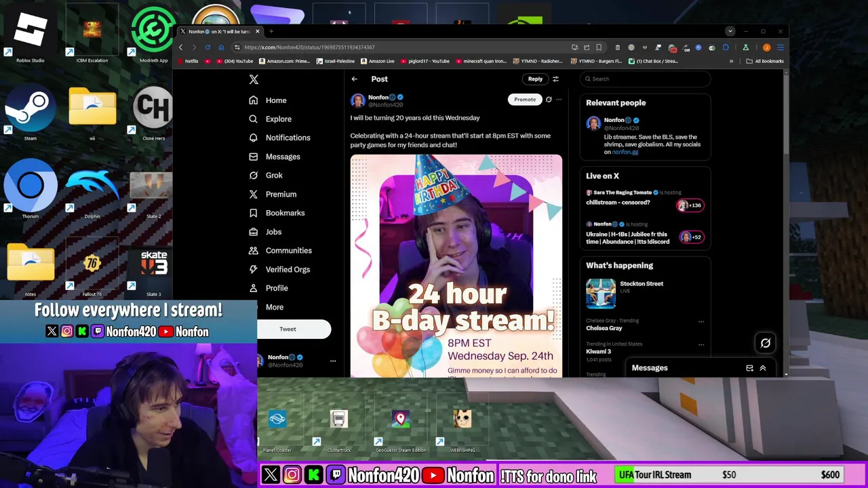Open Skate 3 desktop icon

[154, 271]
